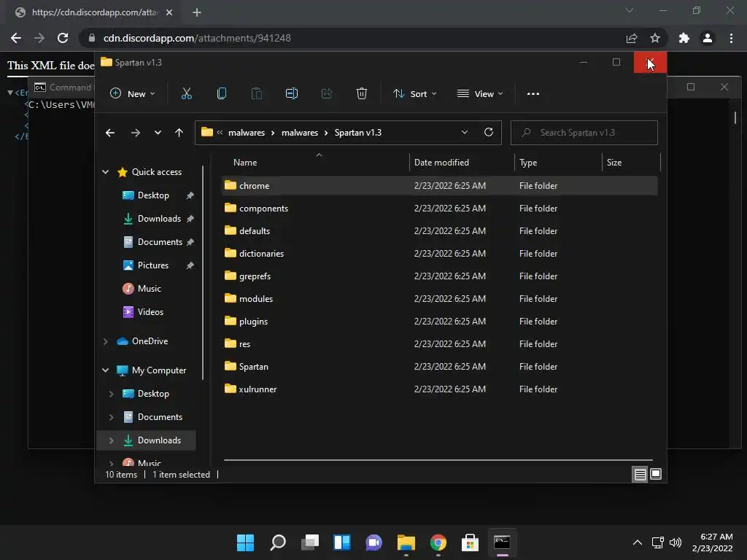Collapse the Quick access tree section
The image size is (747, 560).
106,172
